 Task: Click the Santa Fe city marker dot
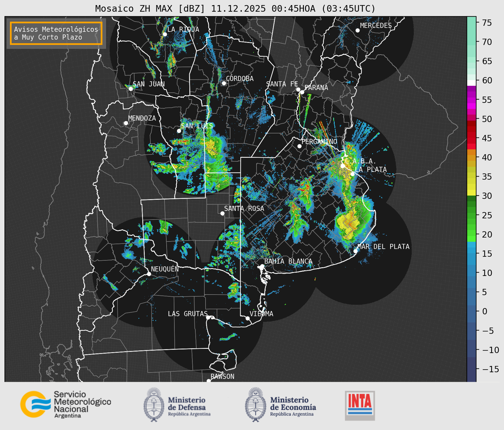point(298,89)
